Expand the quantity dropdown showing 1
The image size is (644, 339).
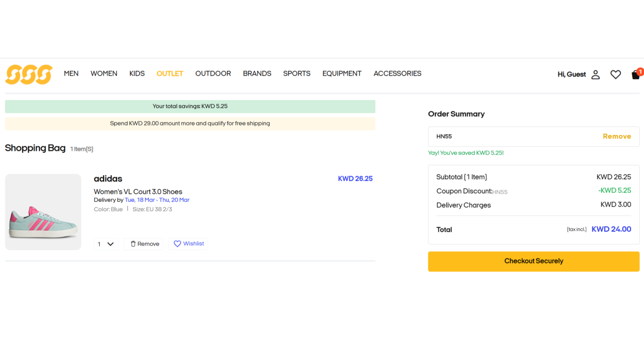[x=106, y=244]
